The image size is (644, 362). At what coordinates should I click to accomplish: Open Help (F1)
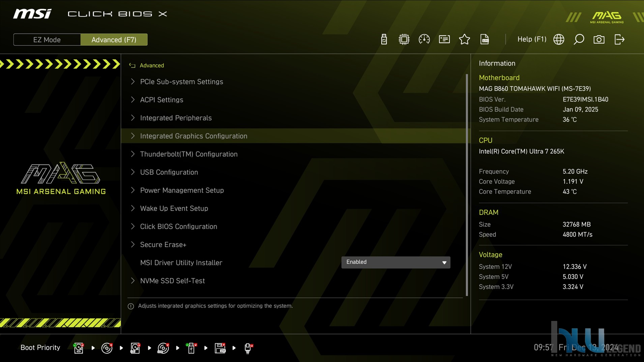532,39
